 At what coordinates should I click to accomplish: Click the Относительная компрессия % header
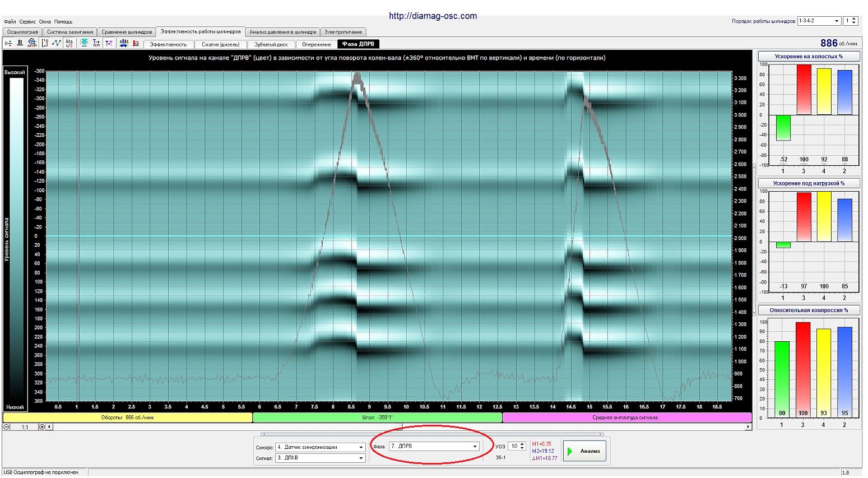pyautogui.click(x=809, y=310)
